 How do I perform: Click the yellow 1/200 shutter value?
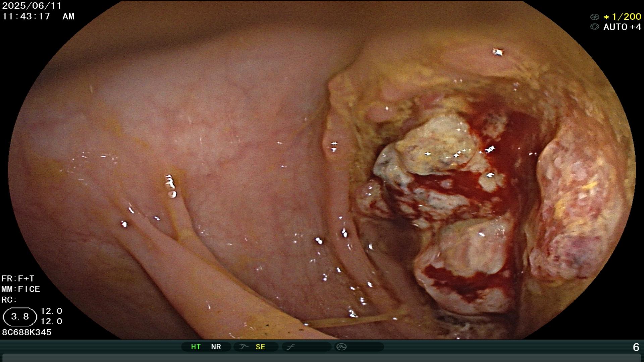(x=623, y=17)
